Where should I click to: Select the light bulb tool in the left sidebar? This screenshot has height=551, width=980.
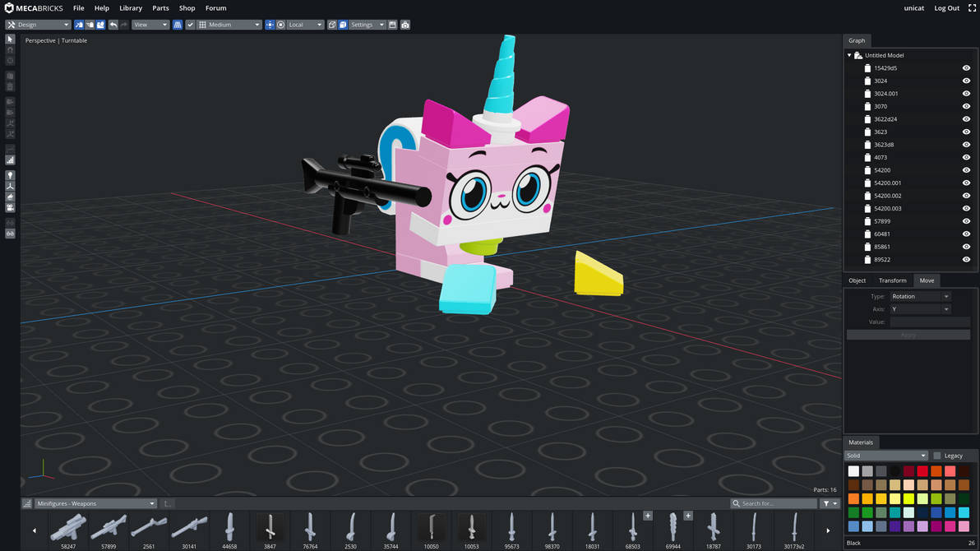9,175
